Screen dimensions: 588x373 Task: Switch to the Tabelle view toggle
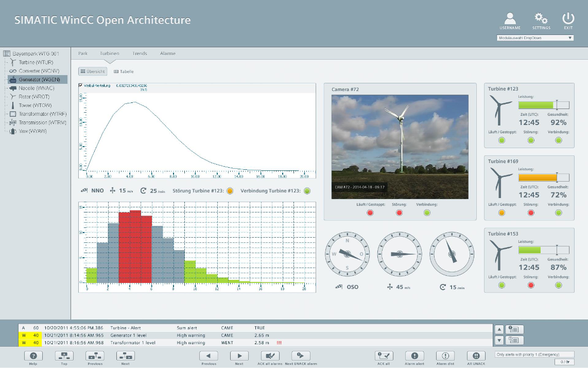click(x=124, y=72)
